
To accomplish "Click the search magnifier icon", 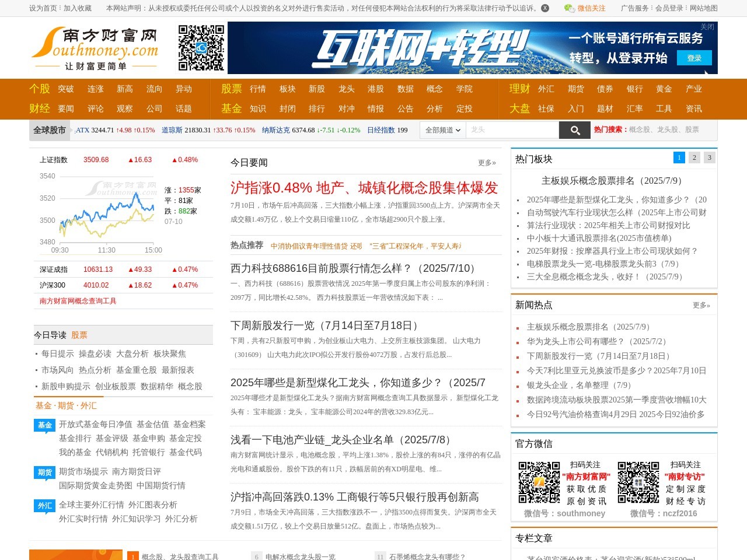I will click(575, 129).
